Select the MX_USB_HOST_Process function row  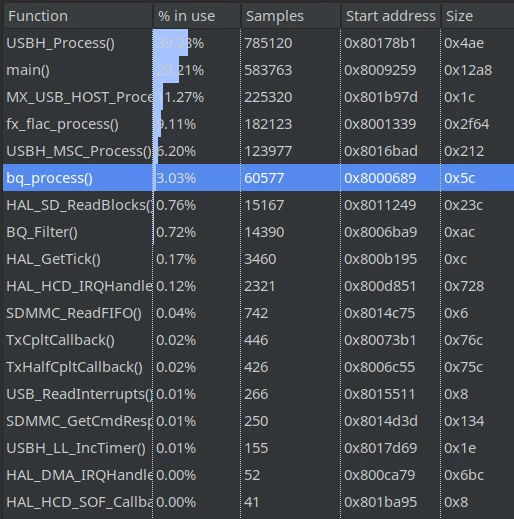pos(258,97)
